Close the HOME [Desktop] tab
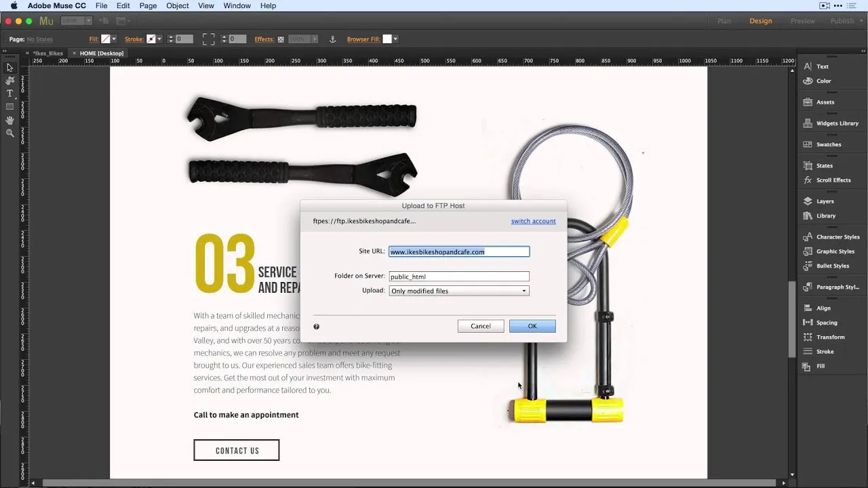The image size is (868, 488). click(74, 53)
